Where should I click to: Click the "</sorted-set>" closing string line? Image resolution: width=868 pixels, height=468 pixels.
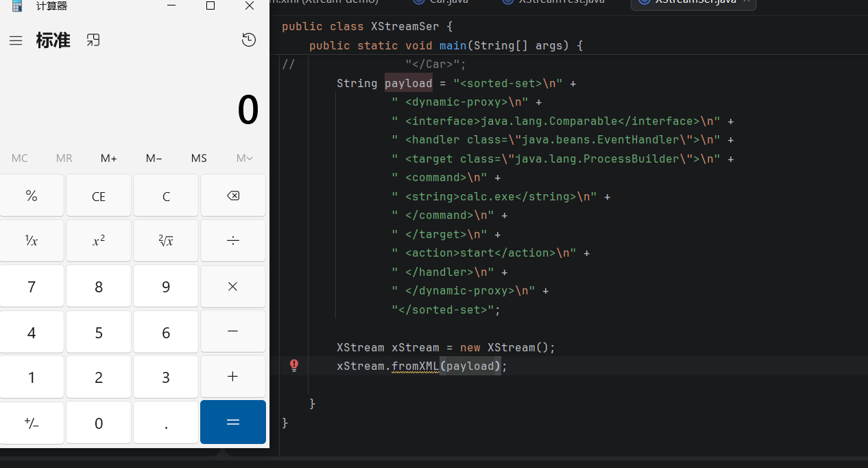pyautogui.click(x=446, y=309)
